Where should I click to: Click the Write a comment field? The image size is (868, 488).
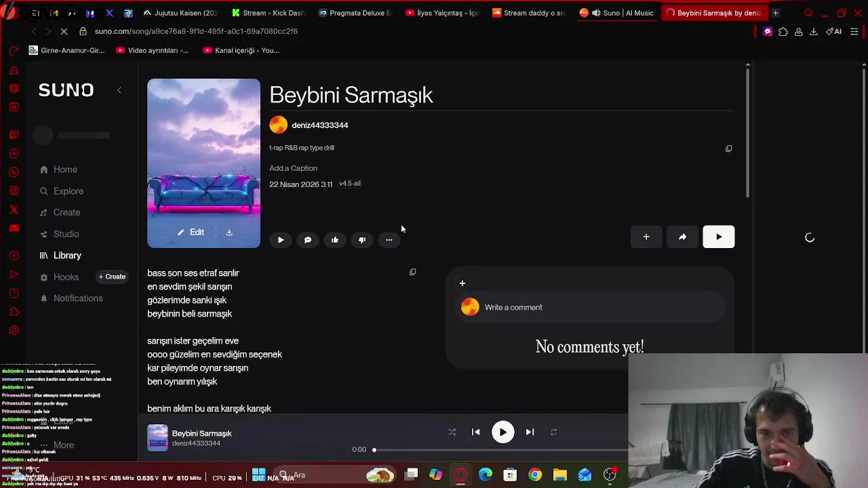tap(589, 308)
